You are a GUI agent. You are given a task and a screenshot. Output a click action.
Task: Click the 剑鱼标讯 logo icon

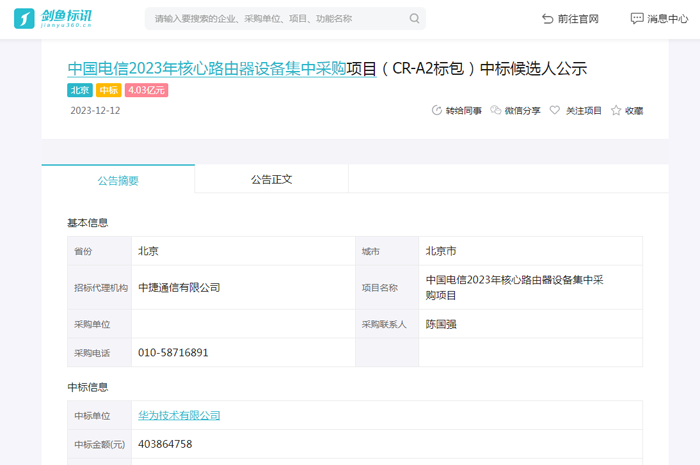pos(25,18)
